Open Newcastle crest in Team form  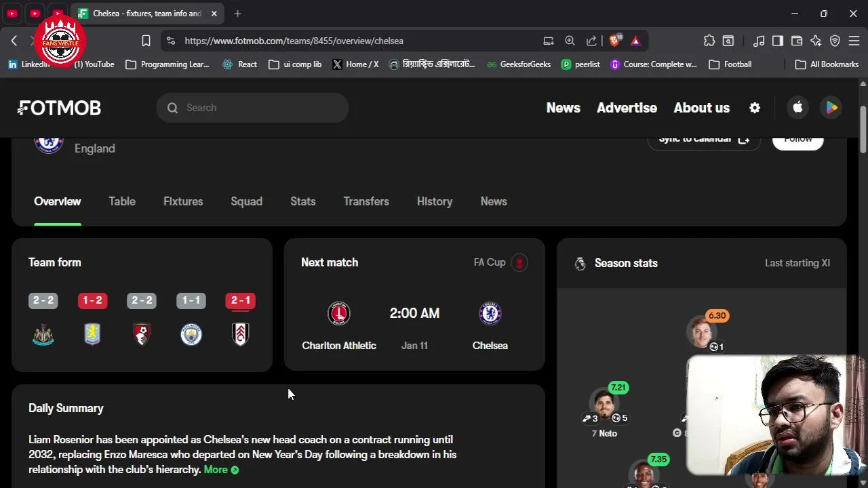coord(43,334)
